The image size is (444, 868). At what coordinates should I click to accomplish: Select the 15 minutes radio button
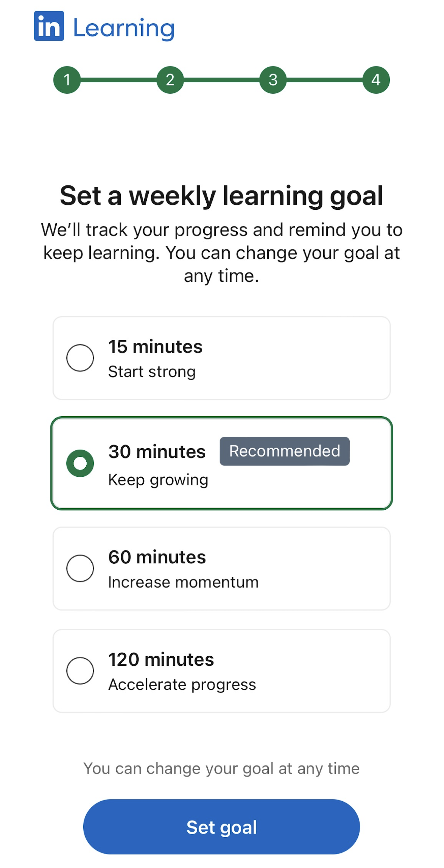80,358
